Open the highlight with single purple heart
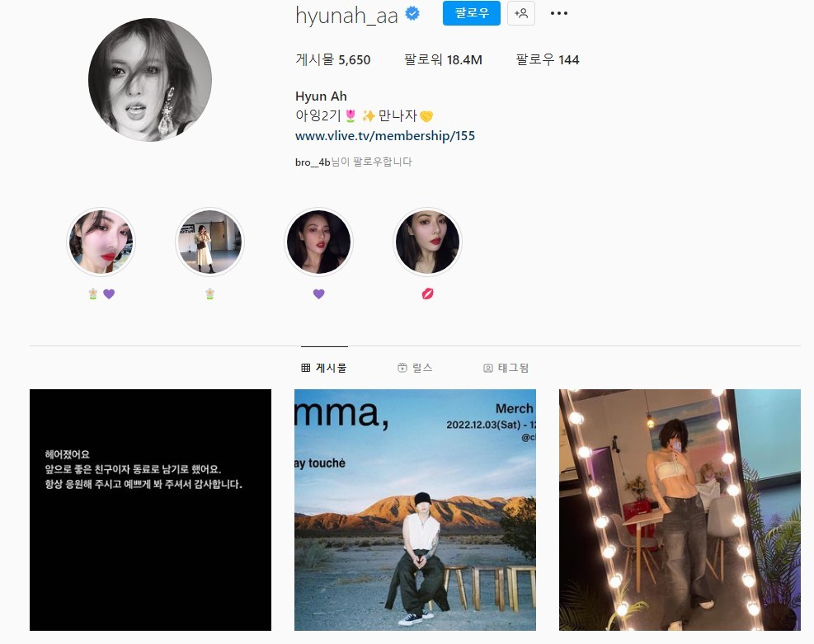814x644 pixels. (318, 242)
